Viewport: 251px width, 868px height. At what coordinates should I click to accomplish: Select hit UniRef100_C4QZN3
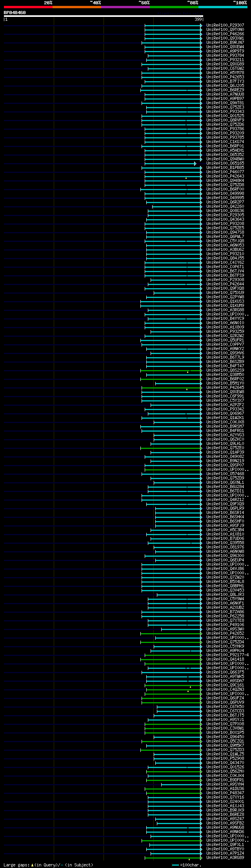tap(225, 689)
